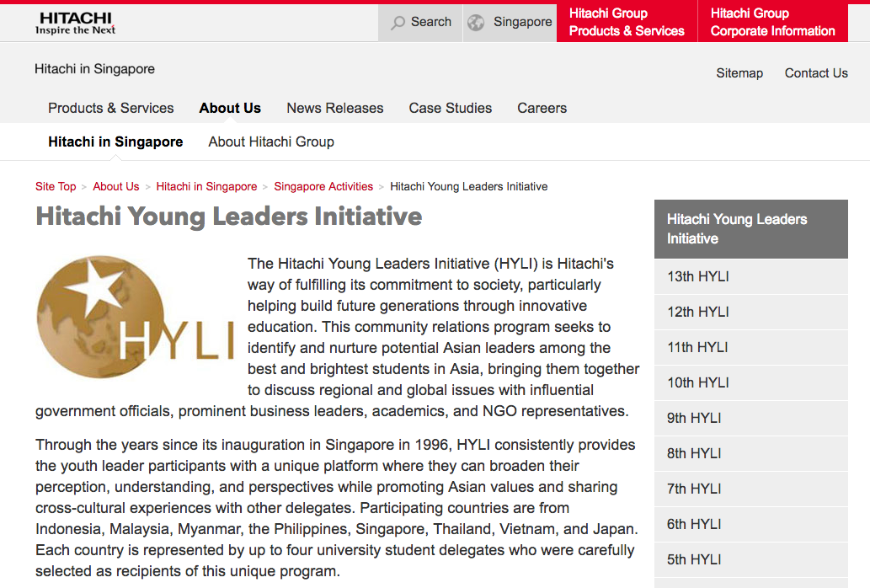Open the 9th HYLI sidebar link
Screen dimensions: 870x588
click(x=750, y=419)
